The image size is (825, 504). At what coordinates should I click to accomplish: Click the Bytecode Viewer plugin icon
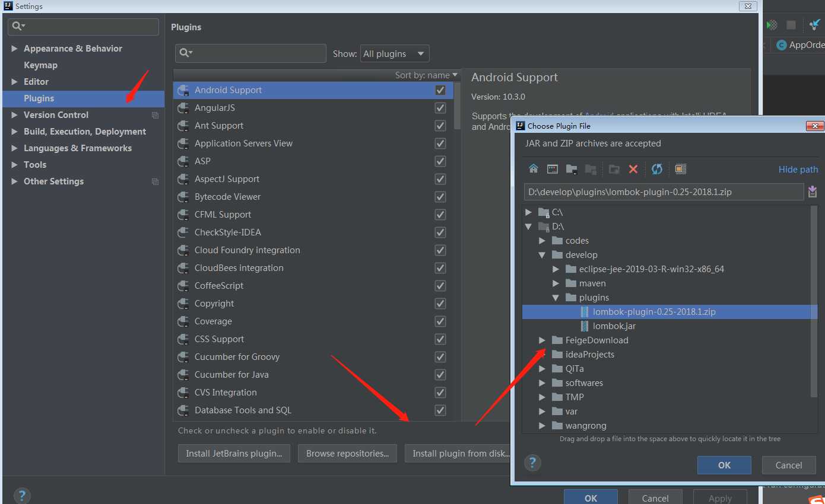(x=184, y=197)
